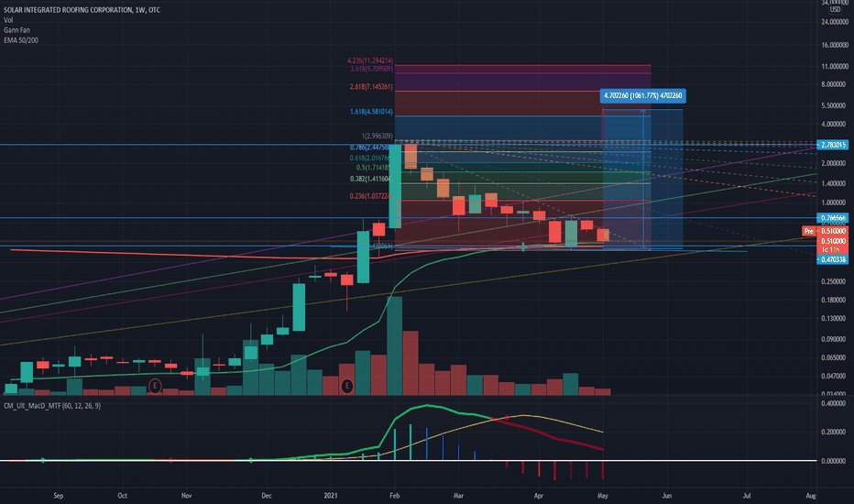Select Fibonacci level 0.236 label
Screen dimensions: 854x504
[371, 196]
